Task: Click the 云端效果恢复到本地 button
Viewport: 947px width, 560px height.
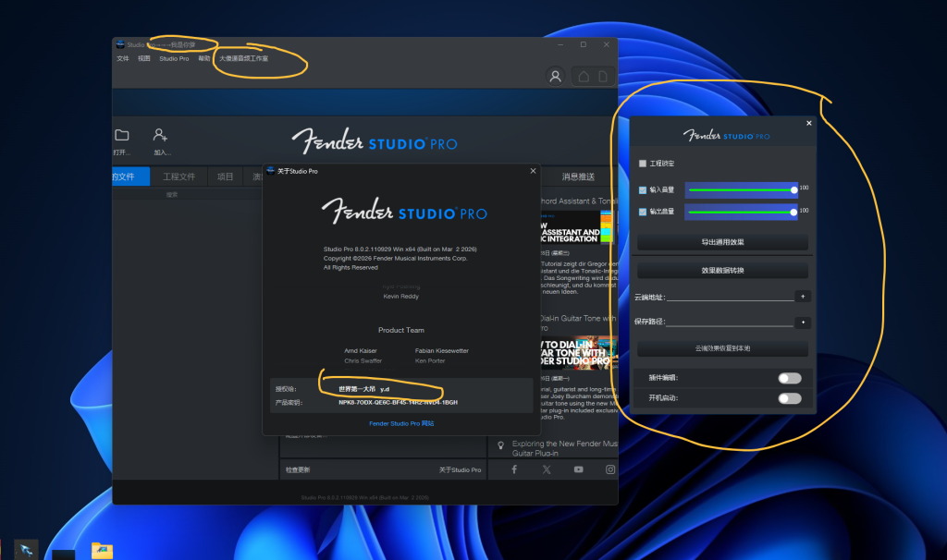Action: [722, 348]
